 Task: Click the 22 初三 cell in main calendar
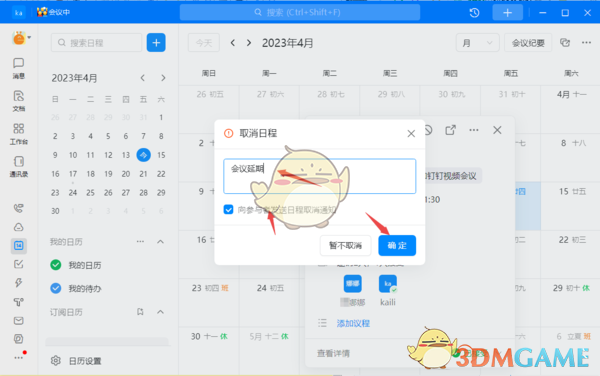click(570, 254)
